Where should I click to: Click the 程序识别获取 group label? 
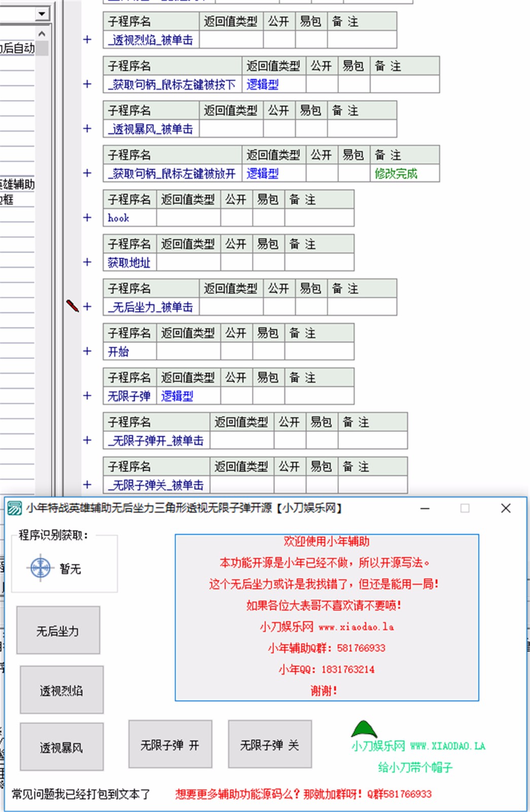(53, 535)
